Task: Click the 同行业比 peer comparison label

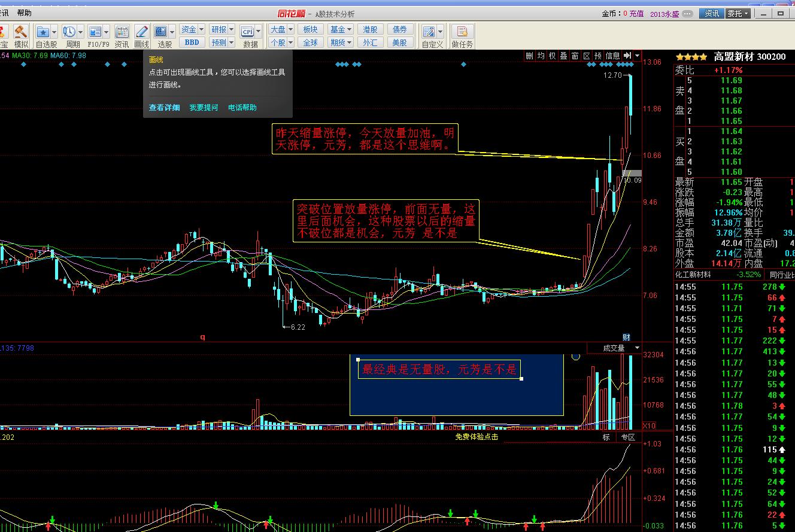Action: 781,275
